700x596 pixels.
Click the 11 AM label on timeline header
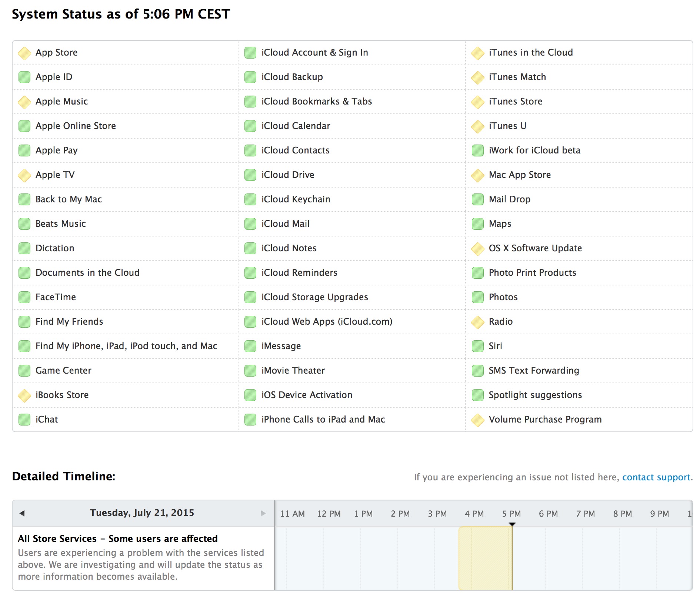pos(292,514)
